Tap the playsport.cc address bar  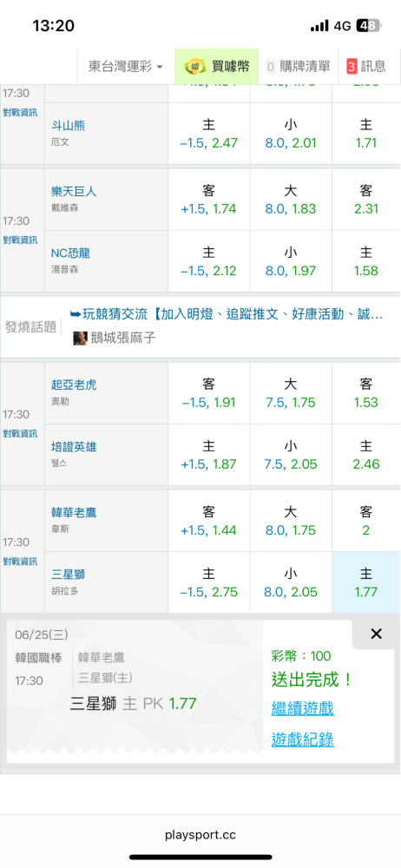(200, 835)
